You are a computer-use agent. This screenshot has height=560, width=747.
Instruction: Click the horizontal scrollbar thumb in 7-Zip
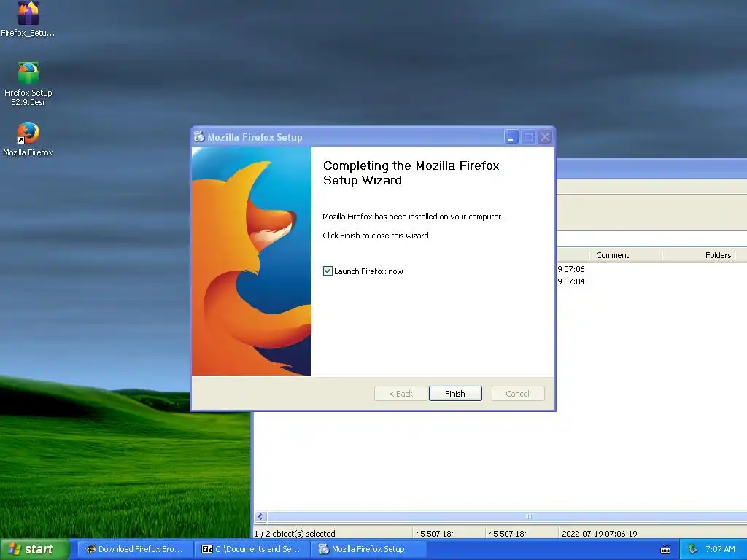[x=507, y=517]
